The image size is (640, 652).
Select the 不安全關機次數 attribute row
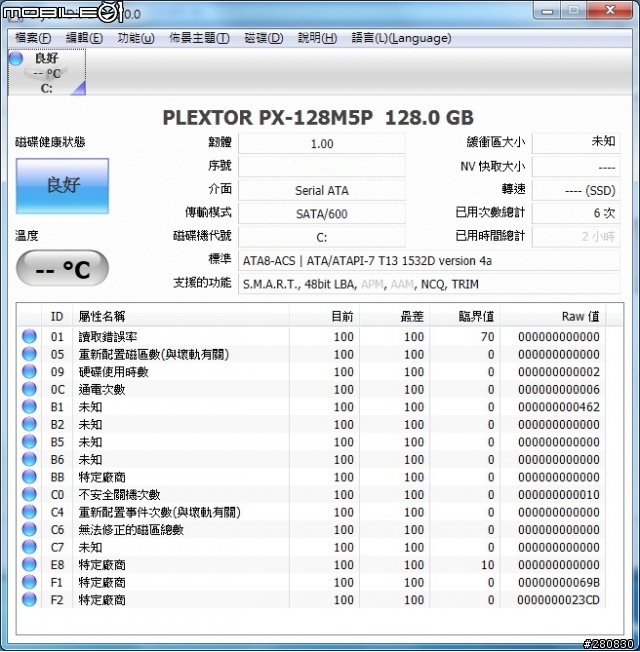pos(311,494)
